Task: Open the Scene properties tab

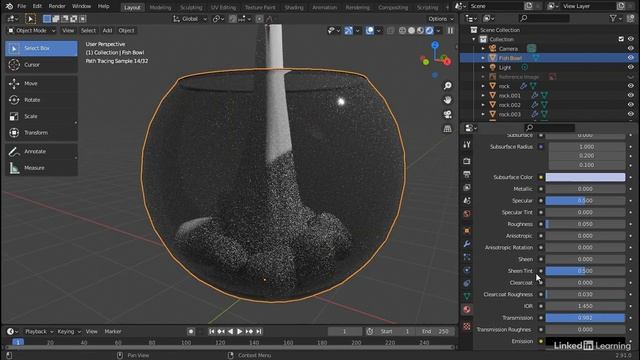Action: (x=467, y=200)
